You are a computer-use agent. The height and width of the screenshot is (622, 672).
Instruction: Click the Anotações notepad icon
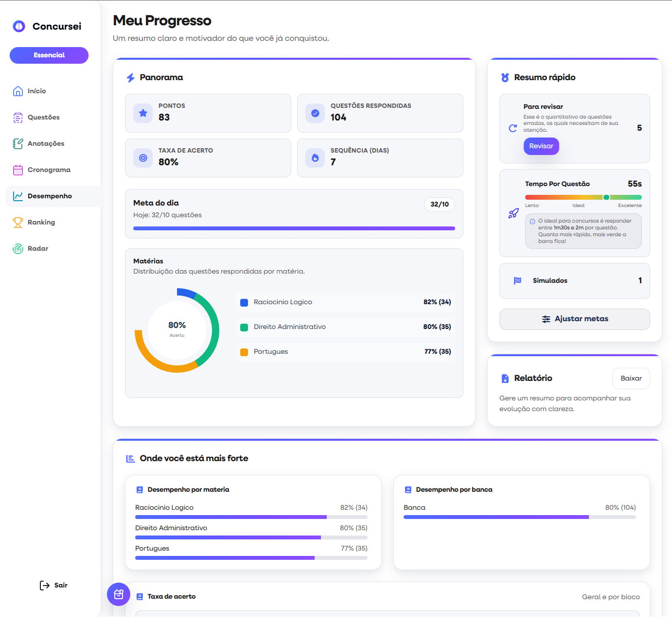(x=18, y=143)
